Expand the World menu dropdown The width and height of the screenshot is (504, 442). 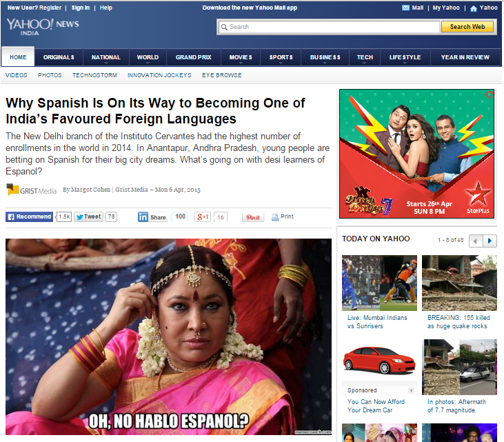(148, 58)
